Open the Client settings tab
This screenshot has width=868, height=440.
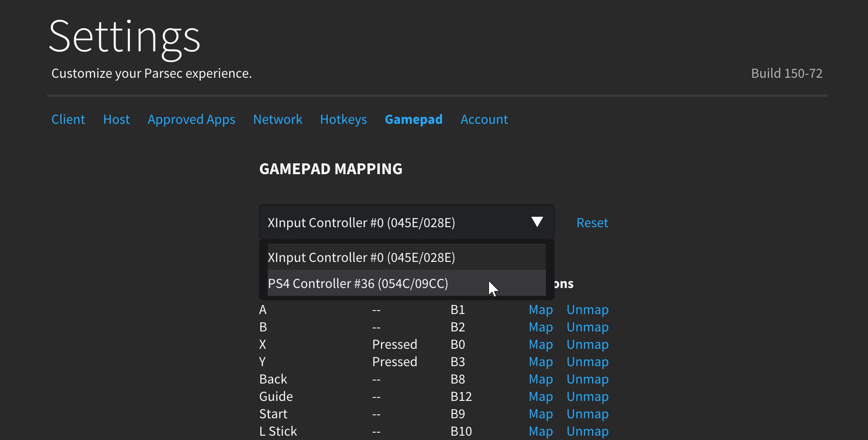click(68, 119)
